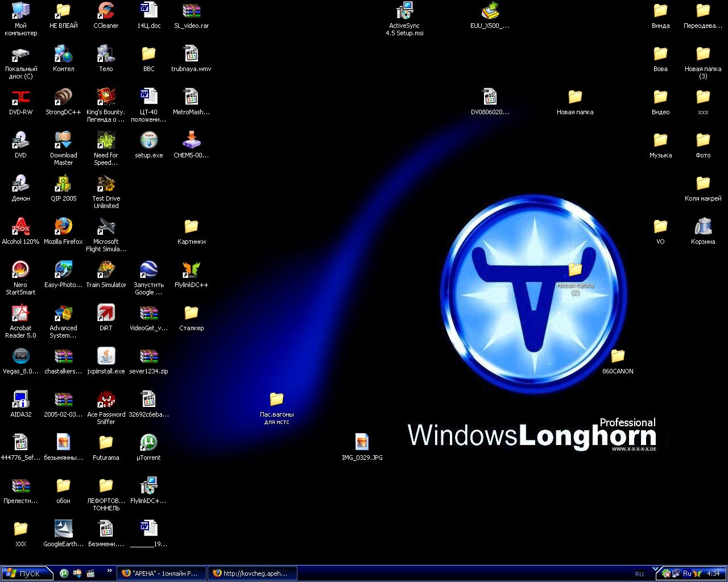728x582 pixels.
Task: Open the Коля макрей folder
Action: point(703,188)
